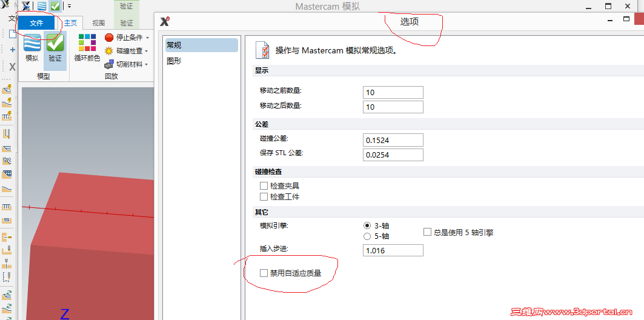Switch to the 视图 ribbon tab
This screenshot has height=320, width=644.
pyautogui.click(x=99, y=23)
